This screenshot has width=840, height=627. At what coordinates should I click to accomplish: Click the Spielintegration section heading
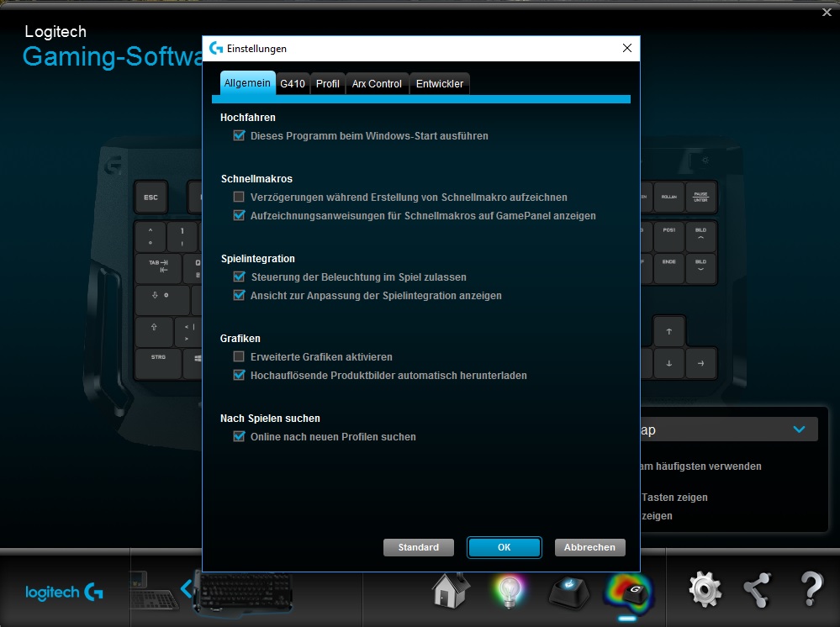[x=257, y=259]
